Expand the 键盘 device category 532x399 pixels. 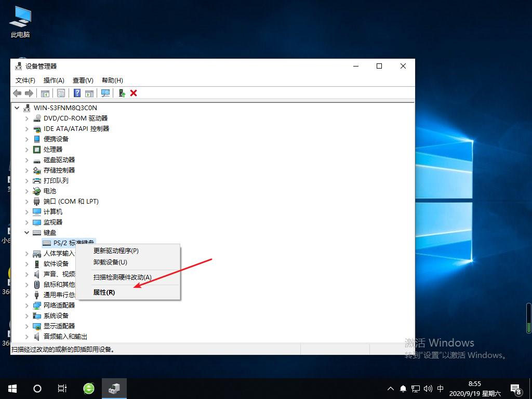pyautogui.click(x=27, y=232)
